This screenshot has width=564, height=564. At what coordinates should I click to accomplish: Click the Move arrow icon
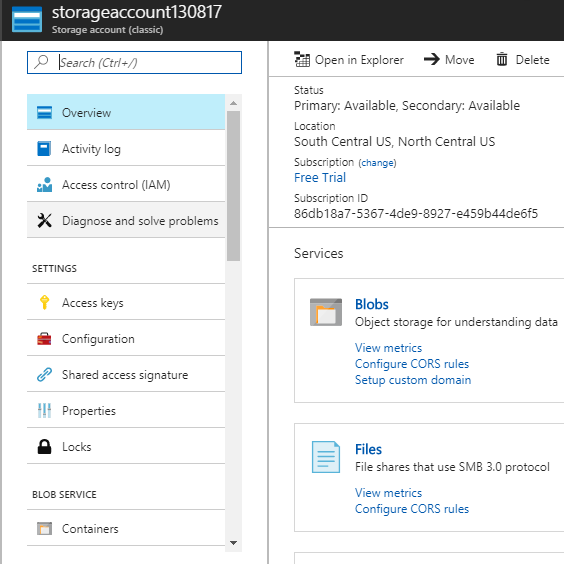coord(432,59)
